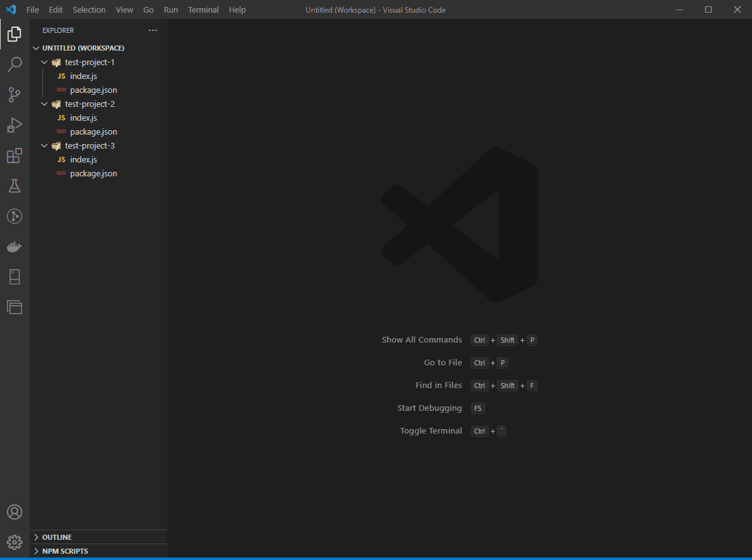
Task: Minimize the VS Code window
Action: coord(679,9)
